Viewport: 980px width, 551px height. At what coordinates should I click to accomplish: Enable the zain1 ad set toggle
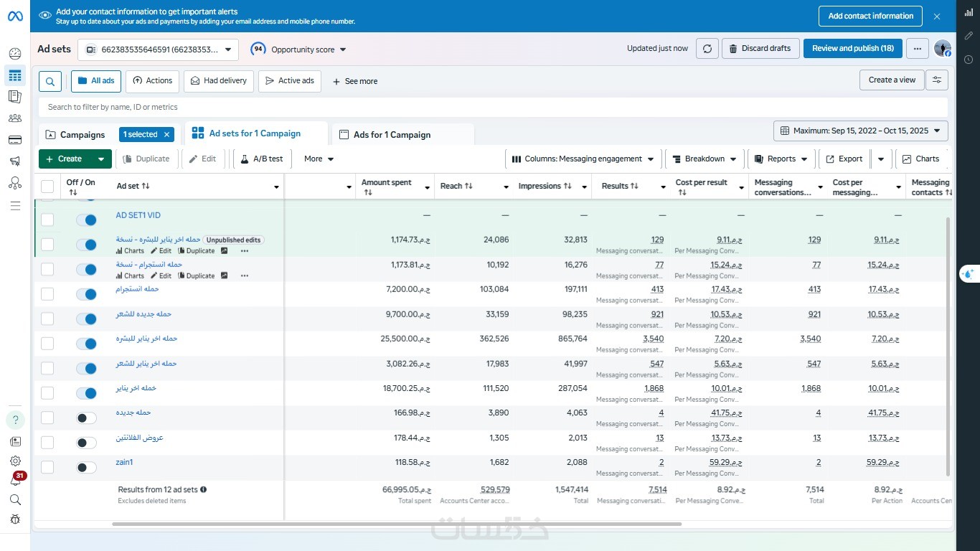[x=86, y=468]
